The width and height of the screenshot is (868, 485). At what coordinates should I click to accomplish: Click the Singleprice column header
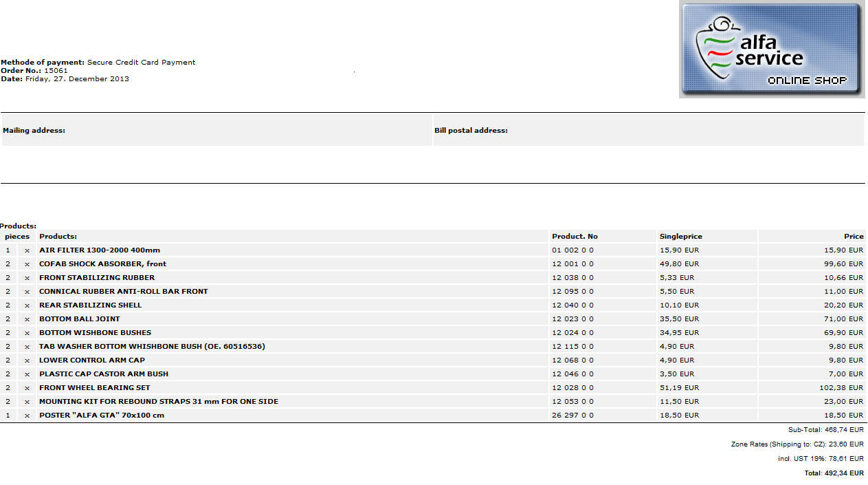click(x=680, y=237)
